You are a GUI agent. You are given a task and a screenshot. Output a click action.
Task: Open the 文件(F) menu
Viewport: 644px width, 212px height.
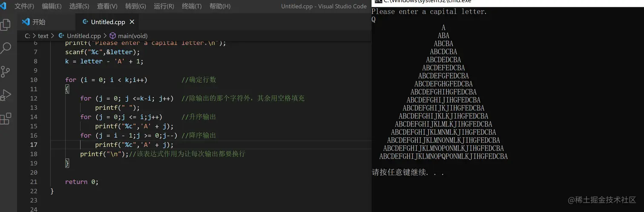(x=24, y=6)
